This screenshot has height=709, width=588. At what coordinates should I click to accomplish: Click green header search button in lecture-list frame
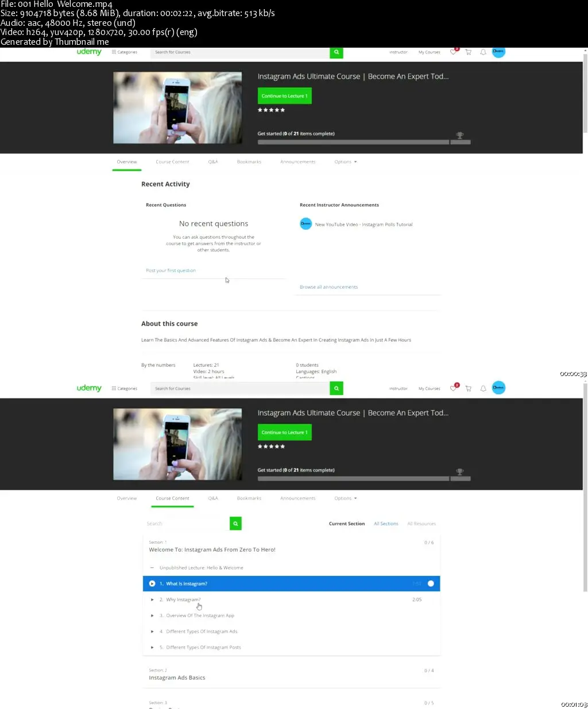(x=336, y=389)
